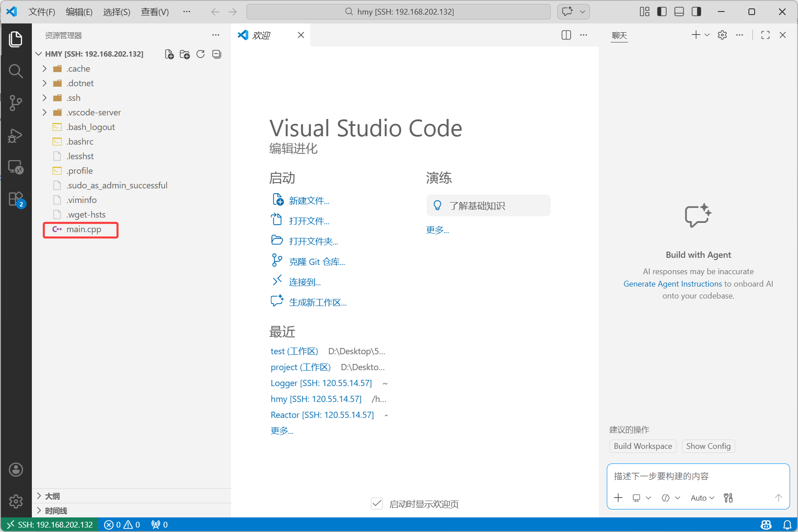Click the notifications bell in status bar

coord(787,525)
